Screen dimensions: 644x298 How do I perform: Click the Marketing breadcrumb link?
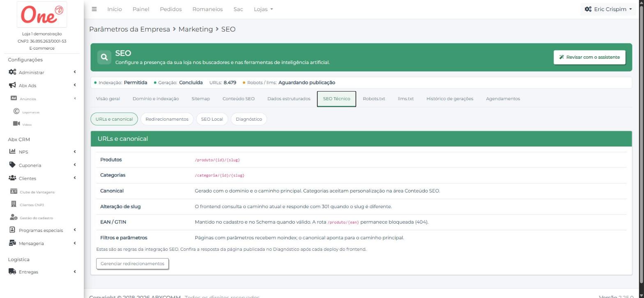tap(195, 29)
